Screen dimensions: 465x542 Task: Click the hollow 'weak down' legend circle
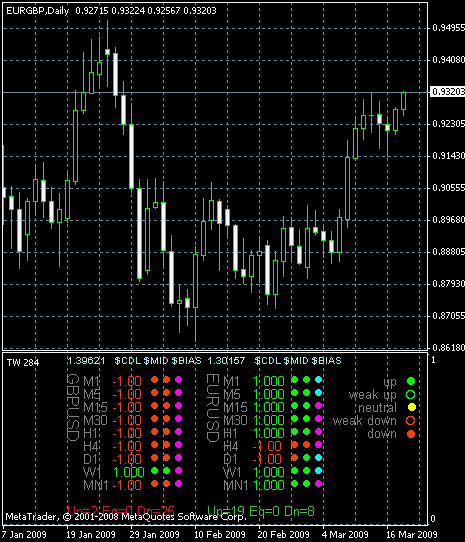click(x=410, y=420)
